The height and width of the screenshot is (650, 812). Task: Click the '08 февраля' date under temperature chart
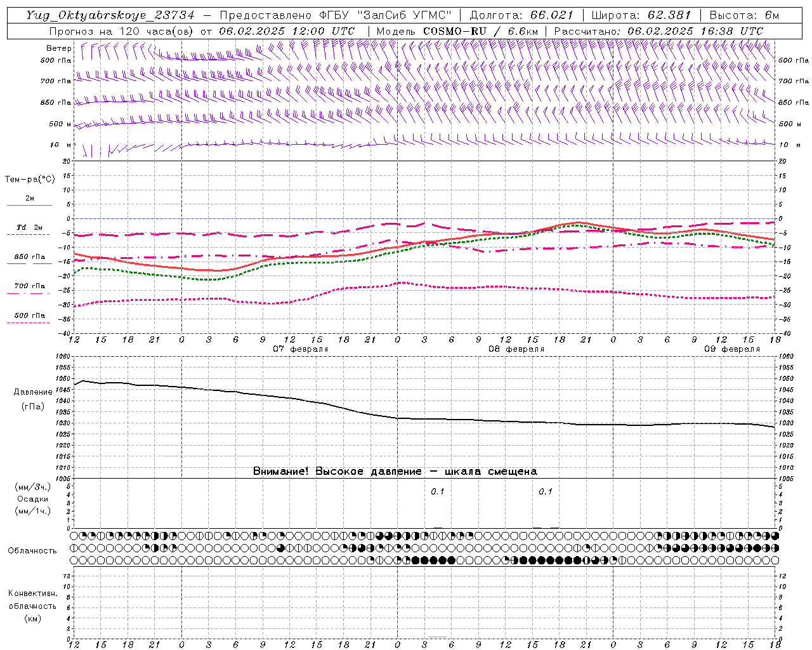click(x=516, y=349)
